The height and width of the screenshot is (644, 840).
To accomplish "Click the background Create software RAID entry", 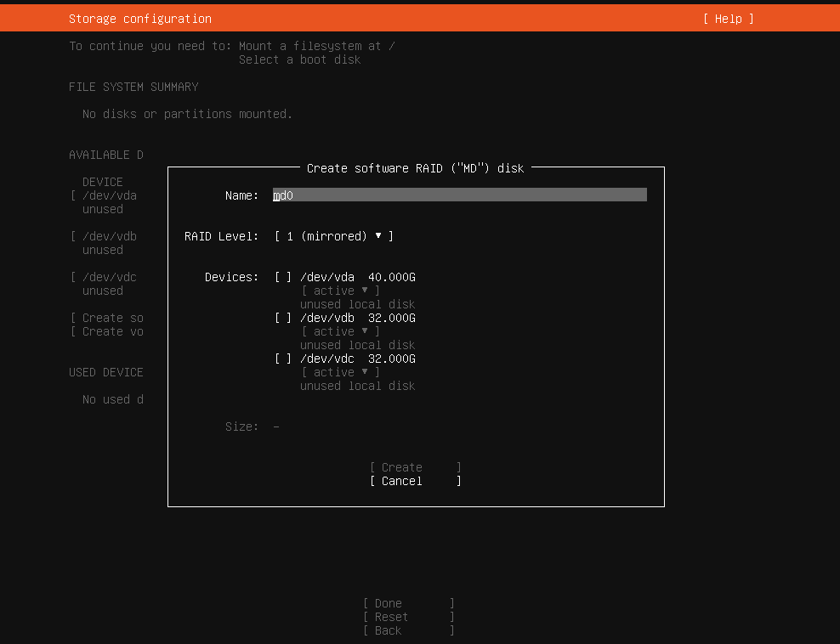I will tap(112, 318).
